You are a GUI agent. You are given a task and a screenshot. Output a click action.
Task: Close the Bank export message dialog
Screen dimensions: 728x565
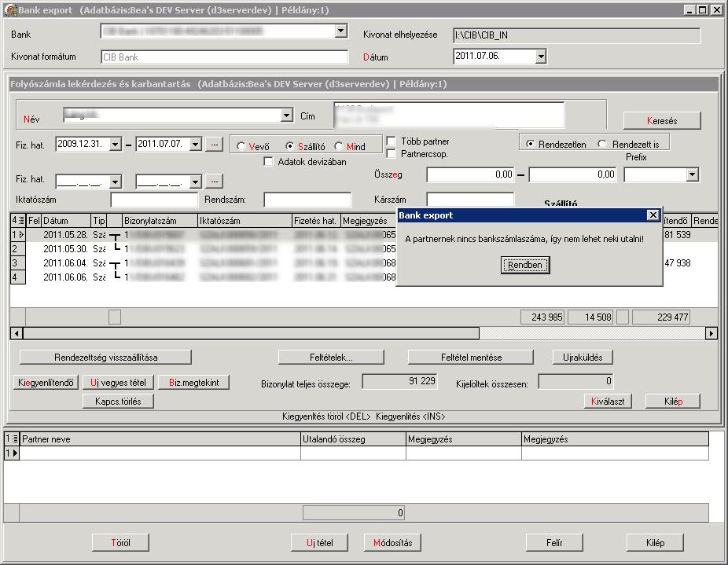tap(653, 215)
